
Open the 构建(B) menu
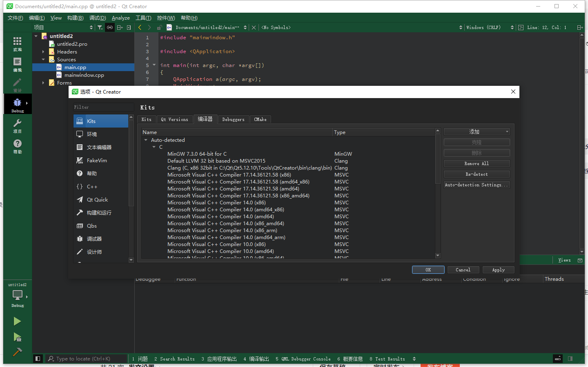click(x=76, y=18)
